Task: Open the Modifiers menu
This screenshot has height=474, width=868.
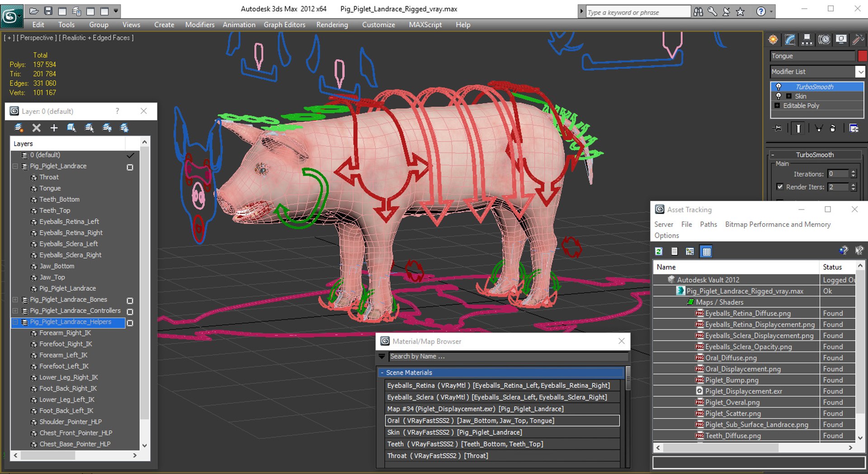Action: point(200,25)
